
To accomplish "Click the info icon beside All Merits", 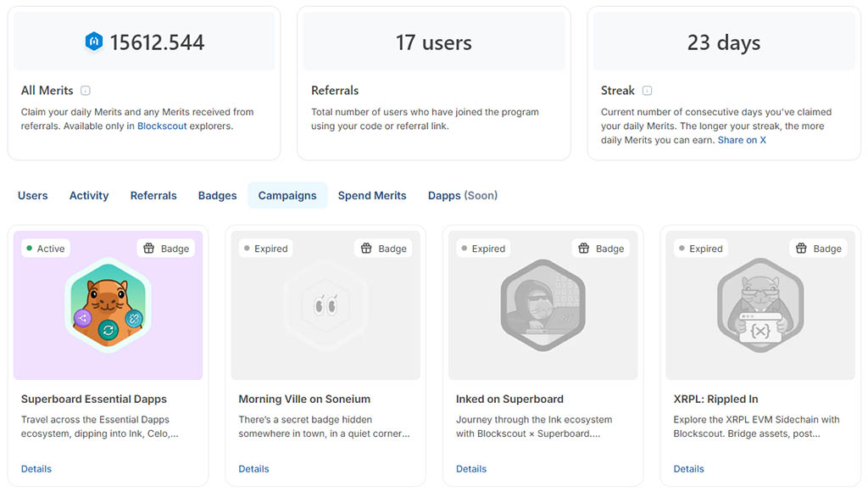I will (x=86, y=91).
